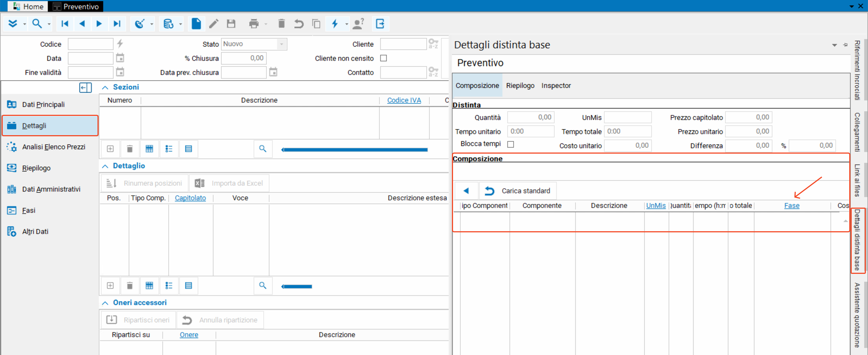Open calendar for Data prev. chiusura

tap(273, 72)
